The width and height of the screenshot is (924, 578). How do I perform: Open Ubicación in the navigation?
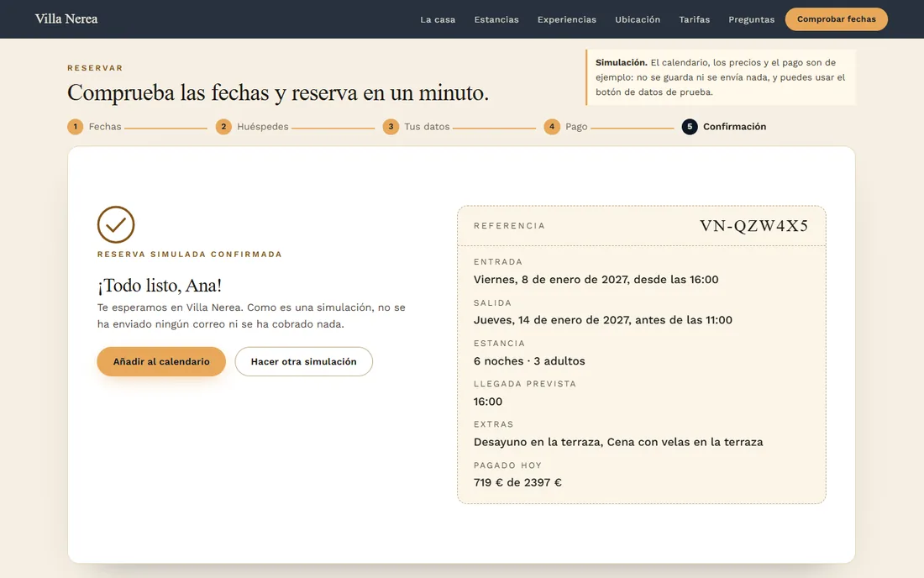638,19
